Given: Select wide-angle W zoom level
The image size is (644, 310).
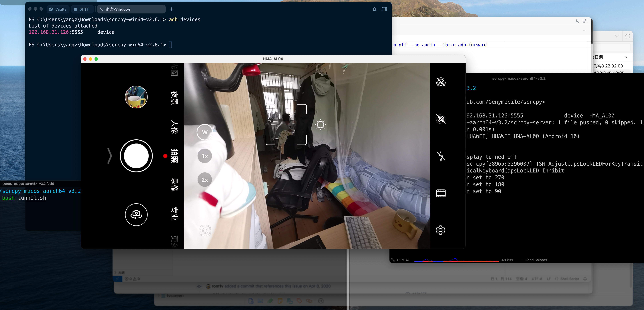Looking at the screenshot, I should tap(204, 132).
